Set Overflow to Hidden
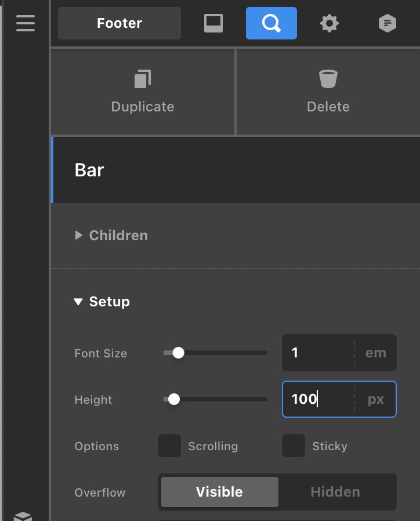 pyautogui.click(x=336, y=492)
